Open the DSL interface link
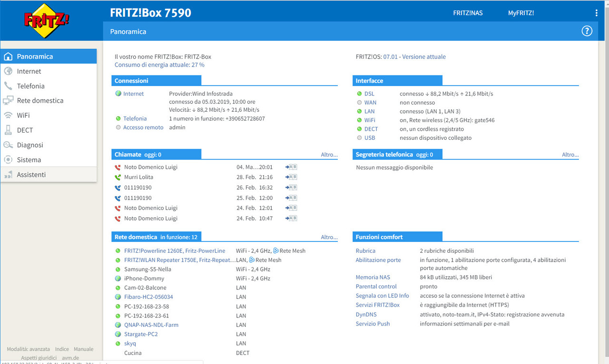Viewport: 609px width, 364px height. click(x=369, y=94)
